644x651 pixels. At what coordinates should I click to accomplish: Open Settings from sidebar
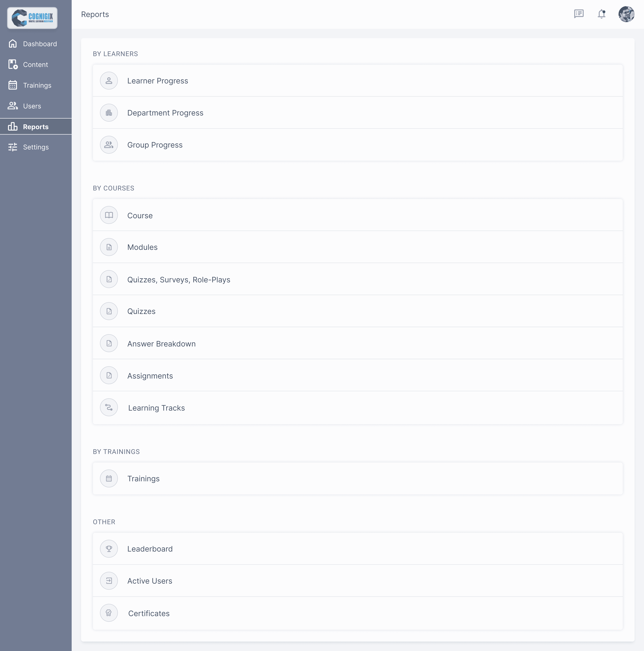tap(36, 147)
